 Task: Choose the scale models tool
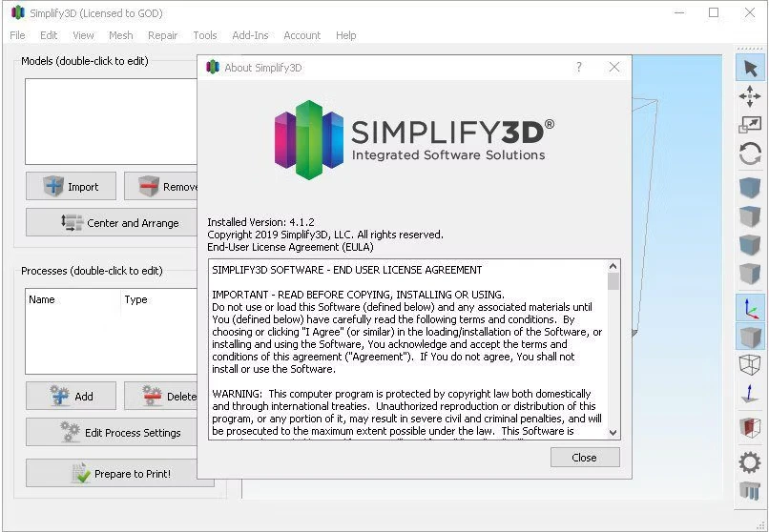pos(750,125)
